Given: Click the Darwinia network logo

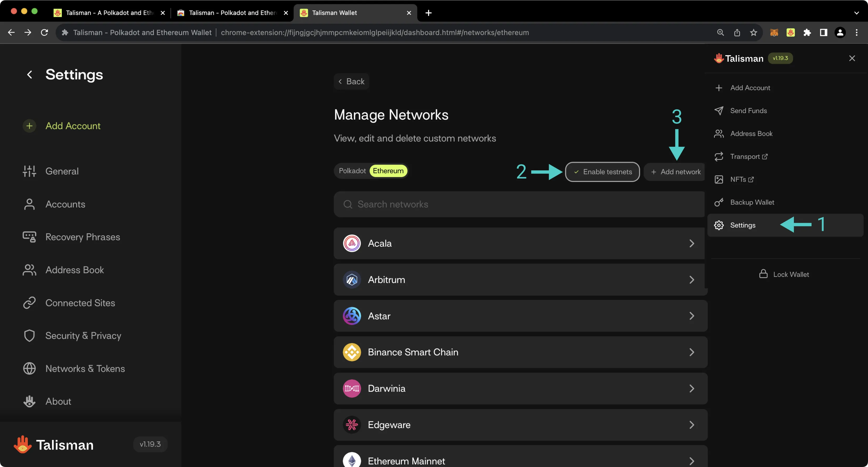Looking at the screenshot, I should [x=352, y=388].
